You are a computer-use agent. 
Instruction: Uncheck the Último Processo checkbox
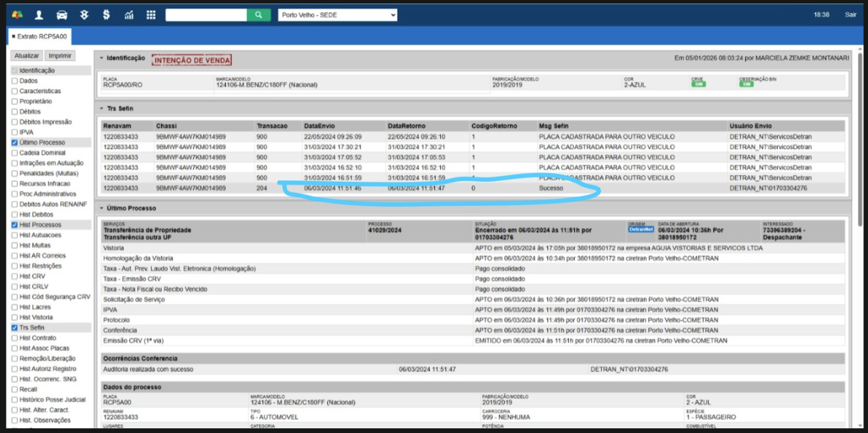(x=15, y=143)
